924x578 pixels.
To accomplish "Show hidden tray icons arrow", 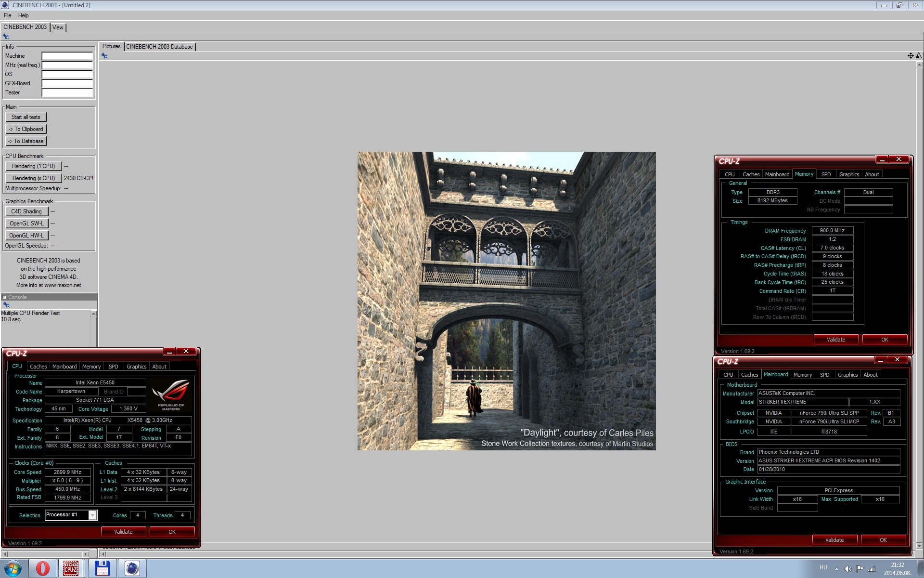I will [836, 569].
